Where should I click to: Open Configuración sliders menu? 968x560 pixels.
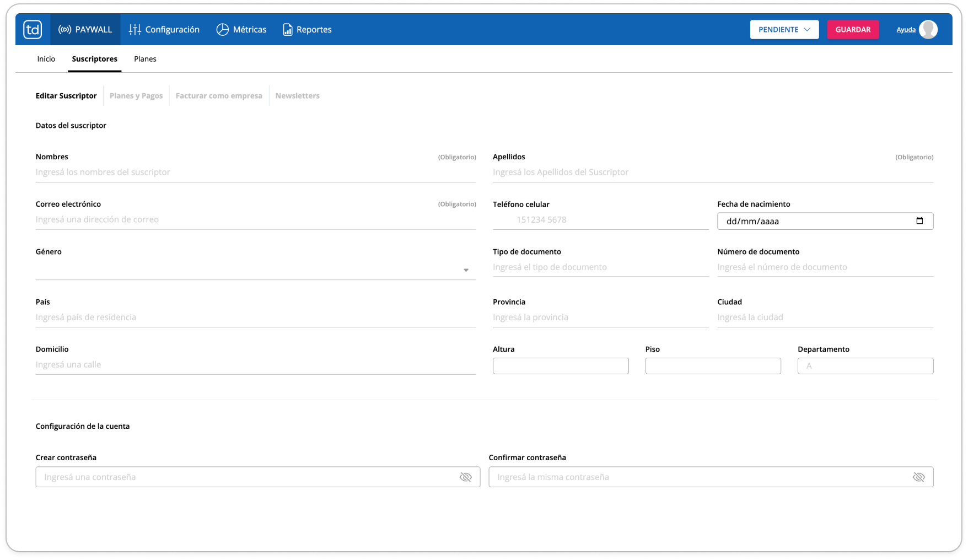point(164,29)
